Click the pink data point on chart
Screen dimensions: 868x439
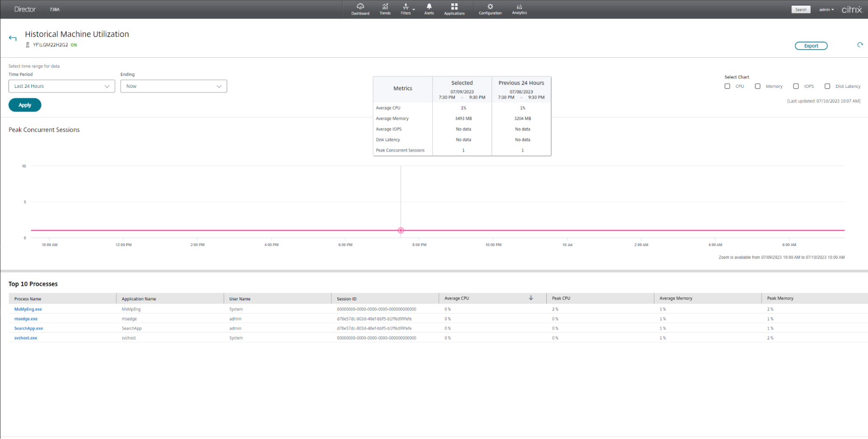401,230
